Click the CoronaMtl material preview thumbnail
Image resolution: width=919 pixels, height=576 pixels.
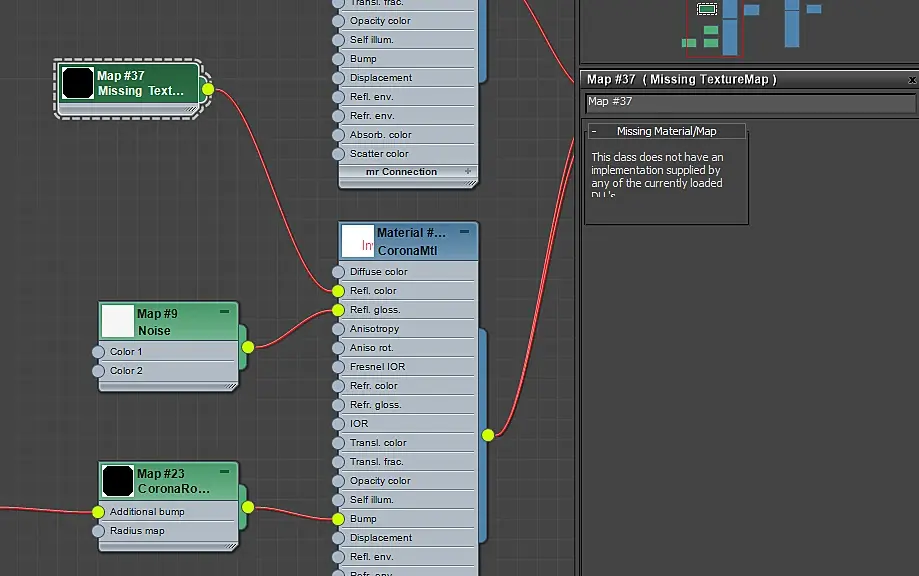point(358,241)
